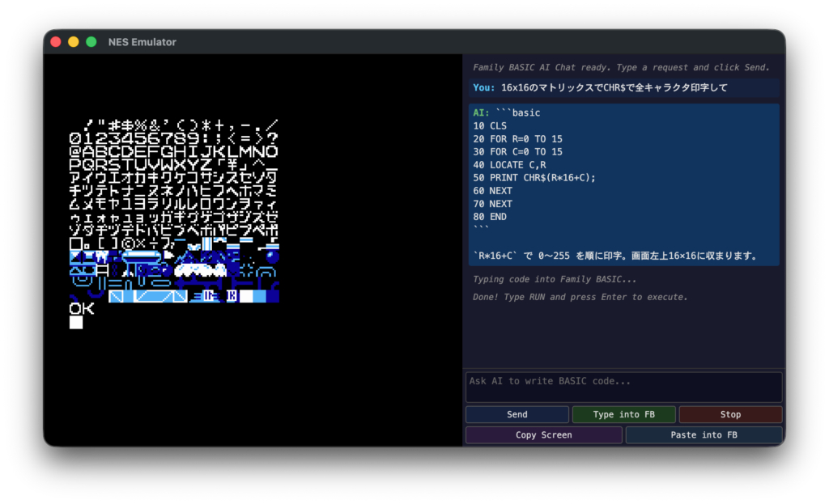The image size is (829, 504).
Task: Click the OK prompt on the emulator screen
Action: (82, 308)
